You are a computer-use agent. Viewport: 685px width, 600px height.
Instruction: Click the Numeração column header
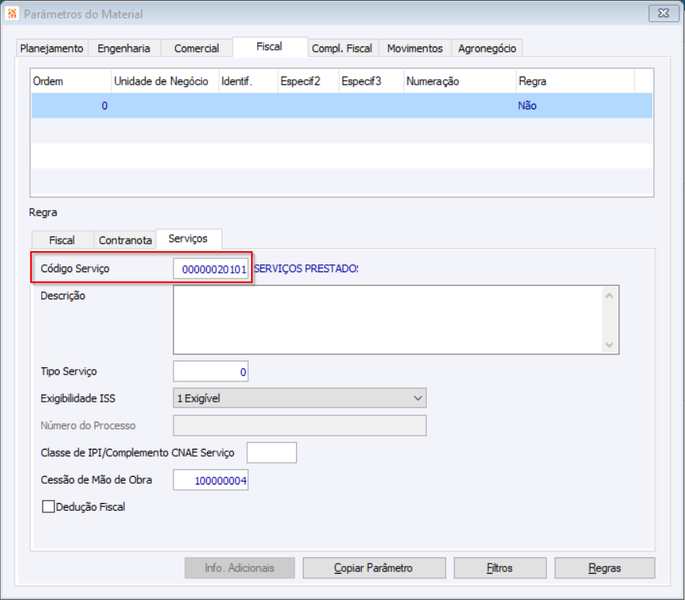(460, 81)
